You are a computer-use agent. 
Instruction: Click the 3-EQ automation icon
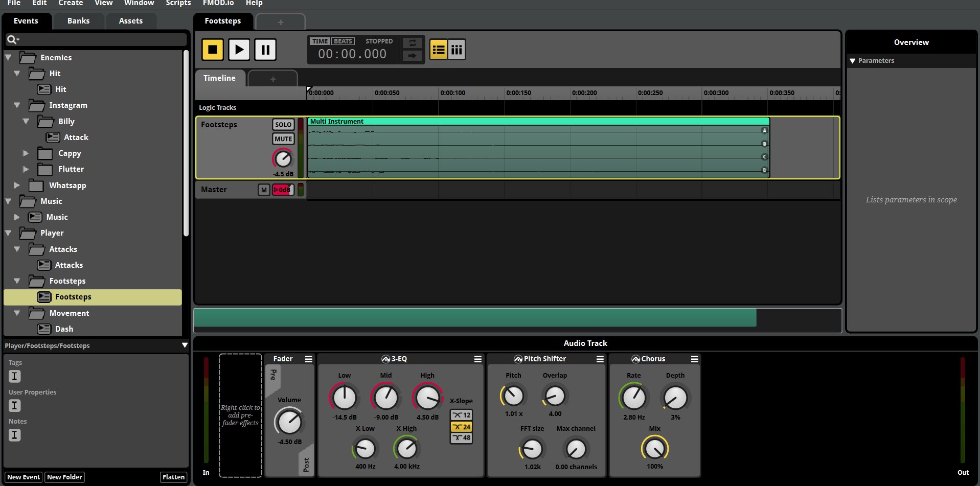tap(385, 359)
